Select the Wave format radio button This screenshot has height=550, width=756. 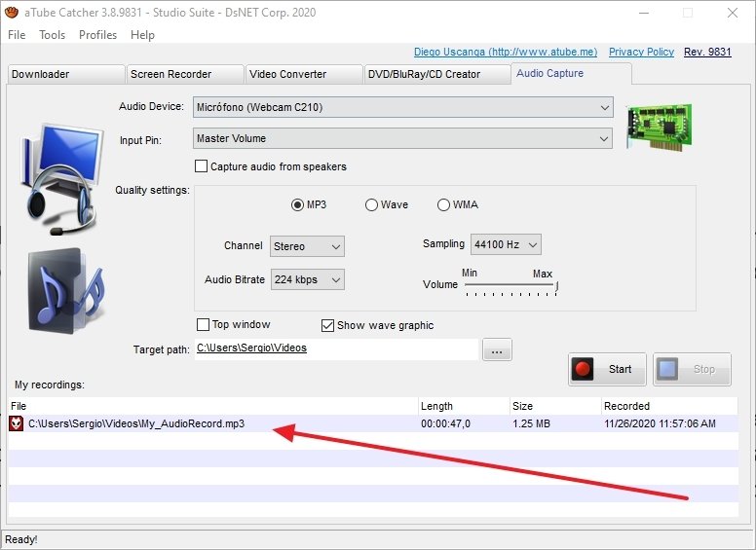point(371,204)
